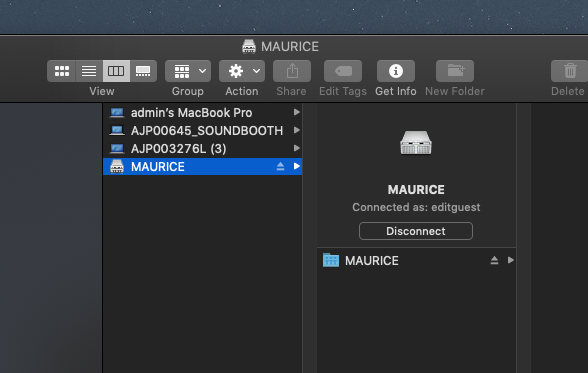Eject the MAURICE shared volume

[x=494, y=261]
